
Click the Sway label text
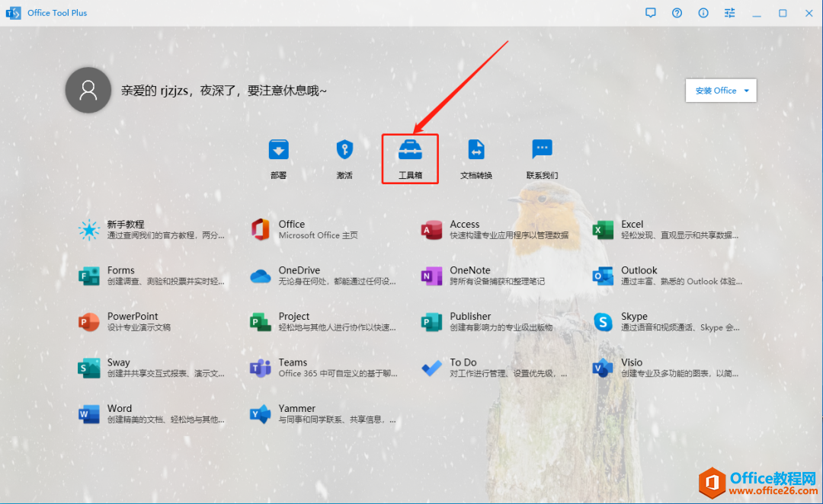119,362
